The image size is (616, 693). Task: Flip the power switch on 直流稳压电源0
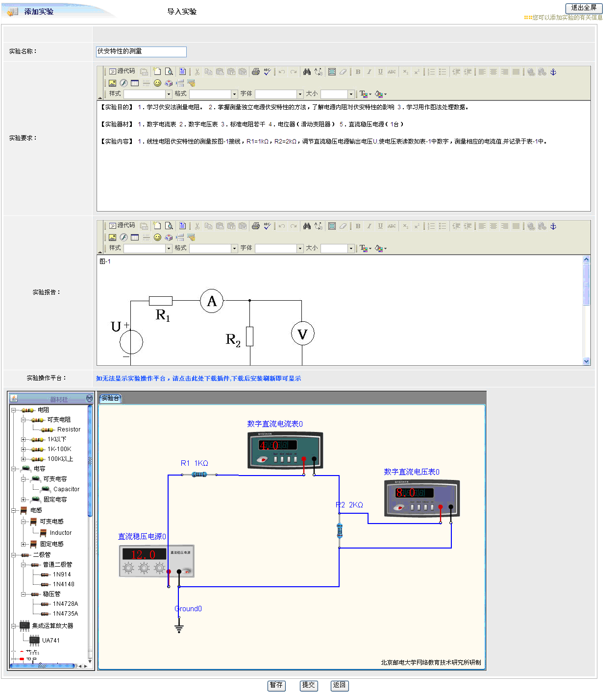(x=187, y=571)
